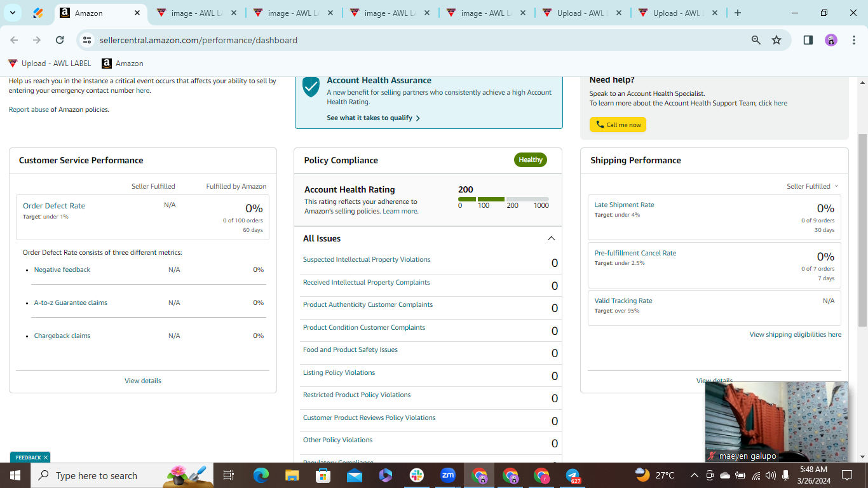
Task: Open the Order Defect Rate metric
Action: click(54, 206)
